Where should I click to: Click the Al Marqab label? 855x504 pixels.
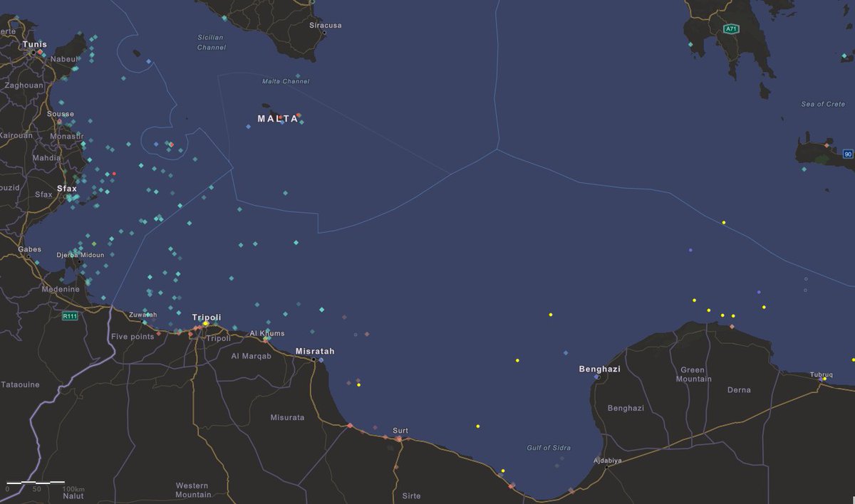252,356
